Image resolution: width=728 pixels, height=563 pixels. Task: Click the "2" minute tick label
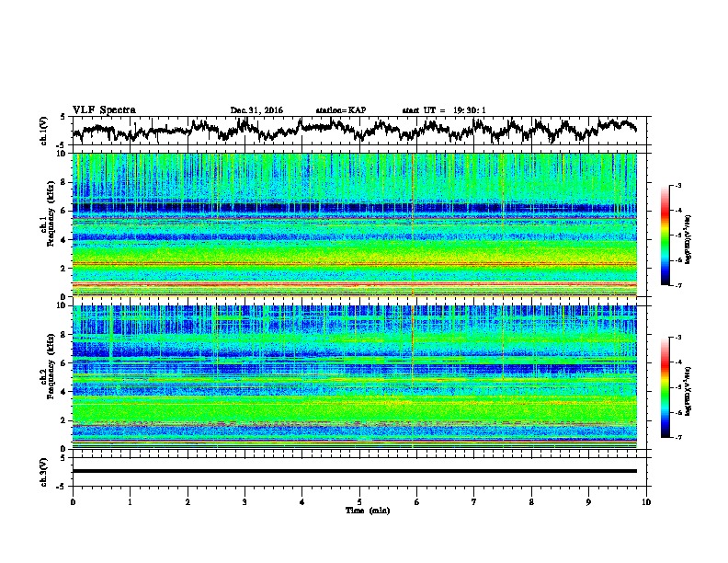[x=188, y=502]
